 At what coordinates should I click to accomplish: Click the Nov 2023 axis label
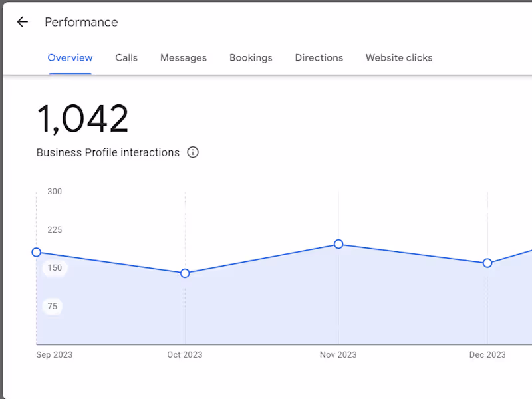point(338,355)
